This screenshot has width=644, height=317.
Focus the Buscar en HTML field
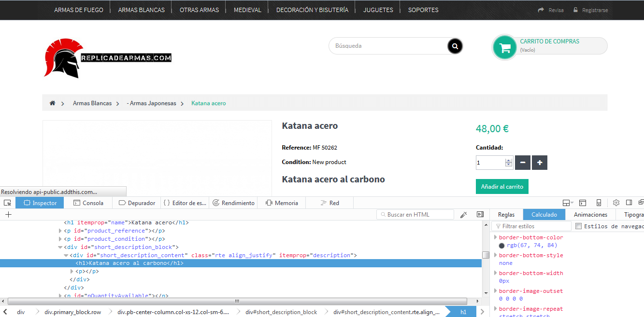(x=415, y=215)
